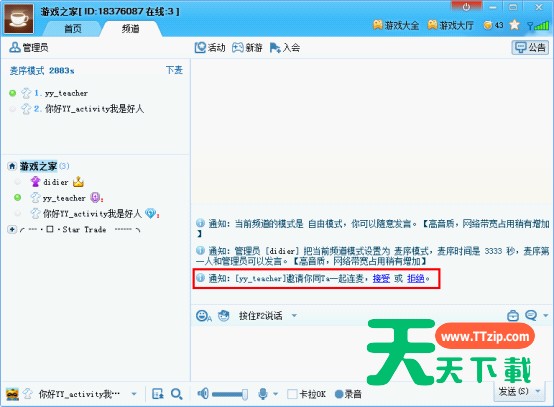This screenshot has height=407, width=554.
Task: Click the 入会 join guild flag icon
Action: point(275,48)
